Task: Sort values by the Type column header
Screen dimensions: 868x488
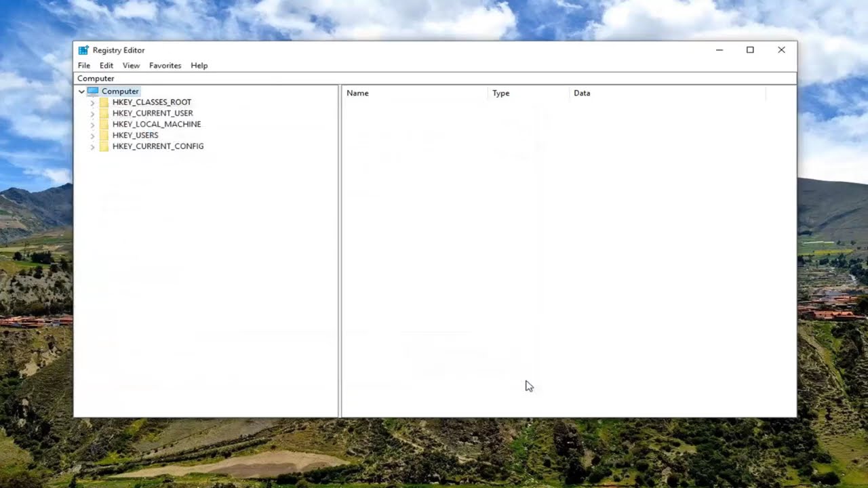Action: (x=529, y=94)
